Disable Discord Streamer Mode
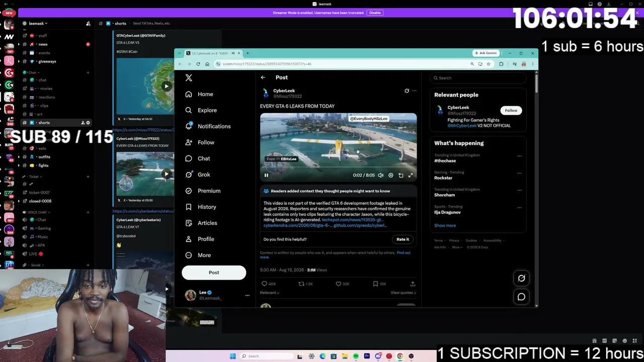Screen dimensions: 644x362 click(375, 13)
